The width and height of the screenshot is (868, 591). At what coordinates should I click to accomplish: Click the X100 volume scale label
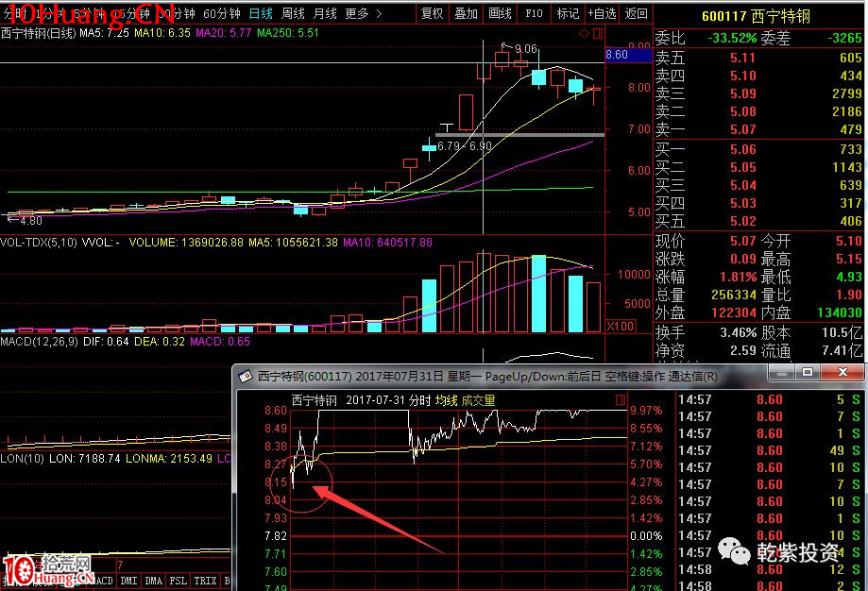pyautogui.click(x=620, y=326)
